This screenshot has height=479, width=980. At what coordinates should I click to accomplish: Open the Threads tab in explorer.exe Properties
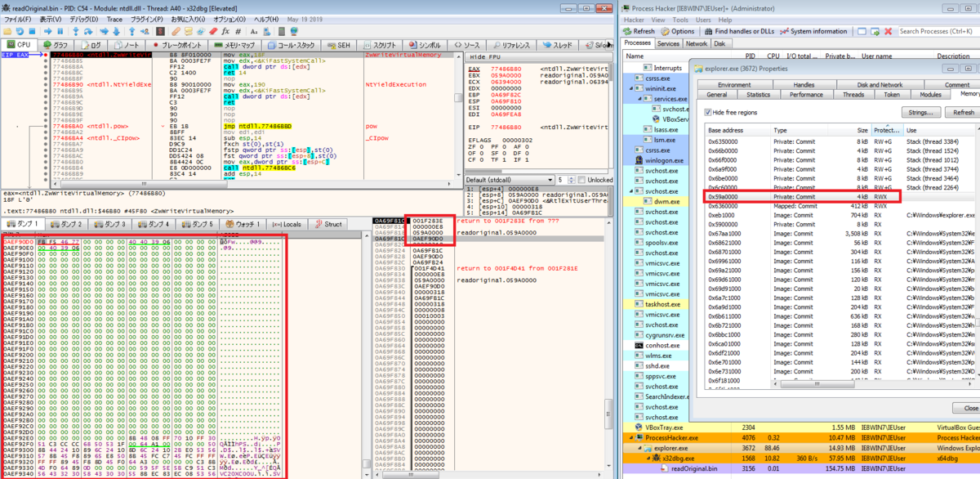click(x=852, y=94)
